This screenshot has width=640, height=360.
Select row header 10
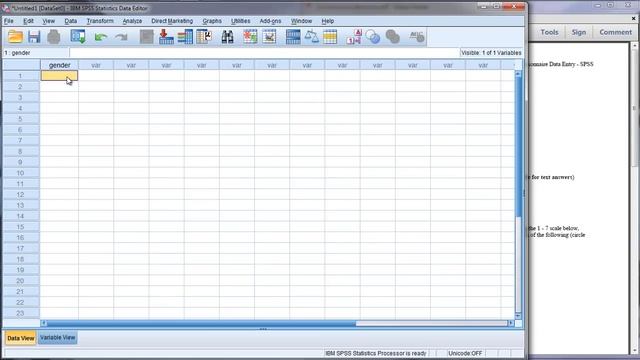point(20,173)
